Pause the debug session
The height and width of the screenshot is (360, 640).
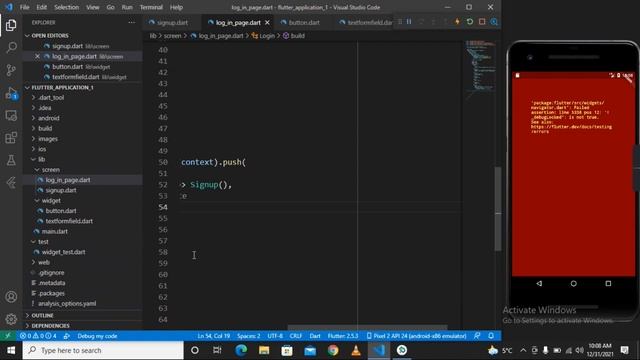click(409, 22)
